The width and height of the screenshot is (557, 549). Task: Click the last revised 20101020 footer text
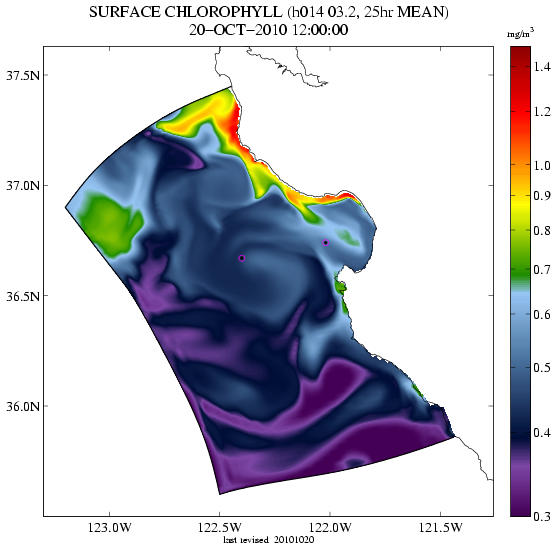(x=269, y=540)
